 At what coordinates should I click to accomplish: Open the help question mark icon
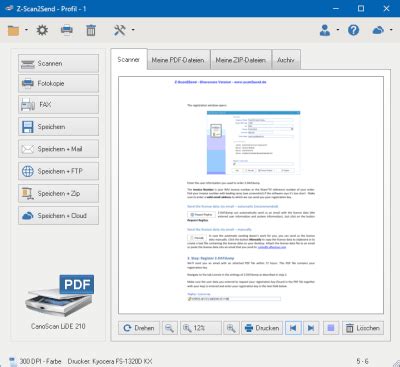[x=353, y=30]
